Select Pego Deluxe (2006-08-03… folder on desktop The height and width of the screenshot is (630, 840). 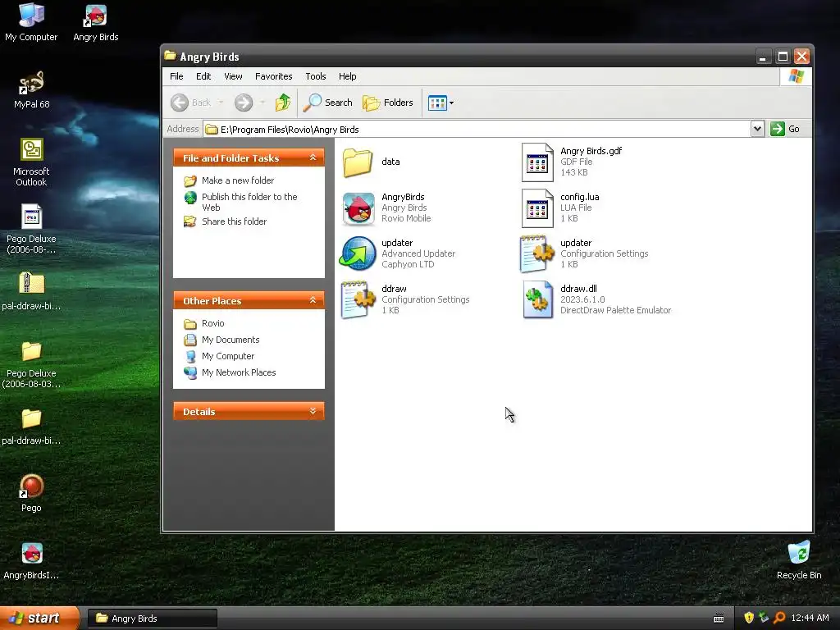pos(31,364)
